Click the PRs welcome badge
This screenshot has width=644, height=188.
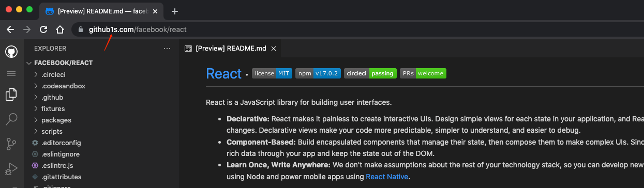(423, 73)
